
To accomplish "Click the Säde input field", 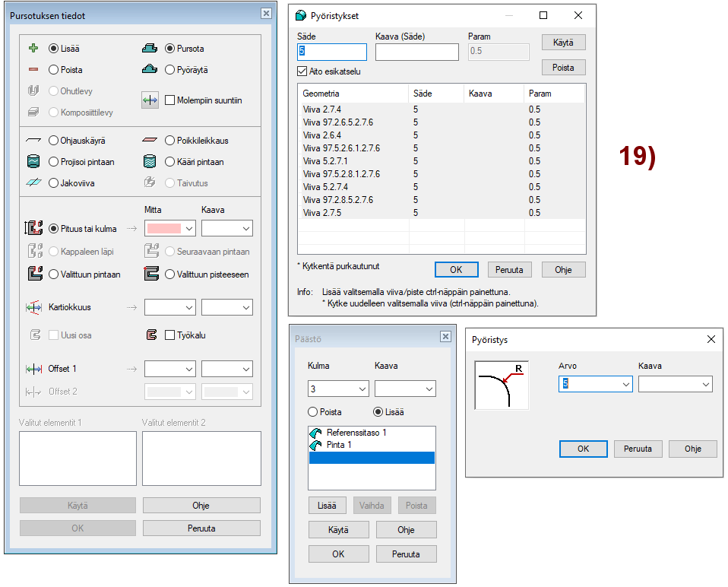I will coord(333,52).
